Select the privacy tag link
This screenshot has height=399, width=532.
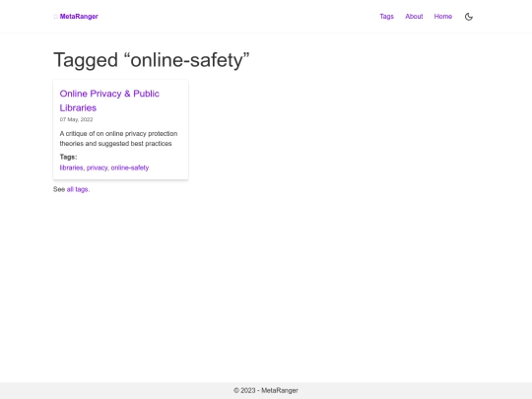[97, 167]
